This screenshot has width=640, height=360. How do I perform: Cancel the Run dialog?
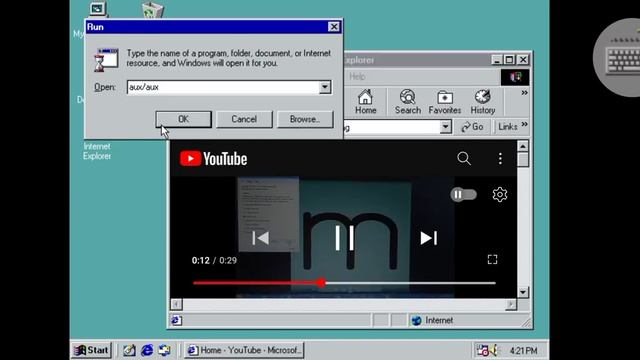(244, 119)
